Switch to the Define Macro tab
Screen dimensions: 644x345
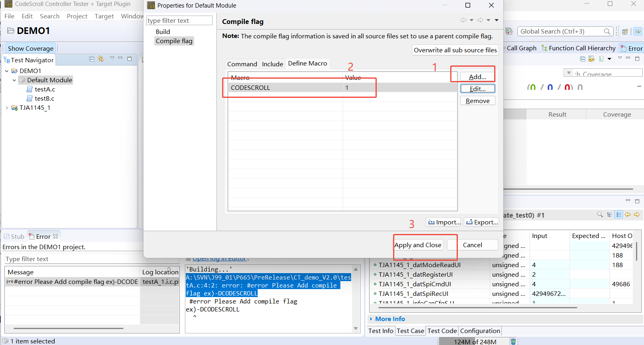308,63
